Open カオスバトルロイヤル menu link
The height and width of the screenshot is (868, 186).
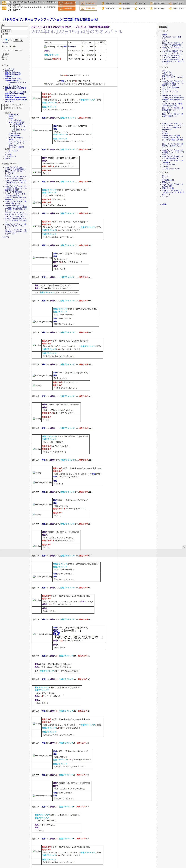[13, 86]
